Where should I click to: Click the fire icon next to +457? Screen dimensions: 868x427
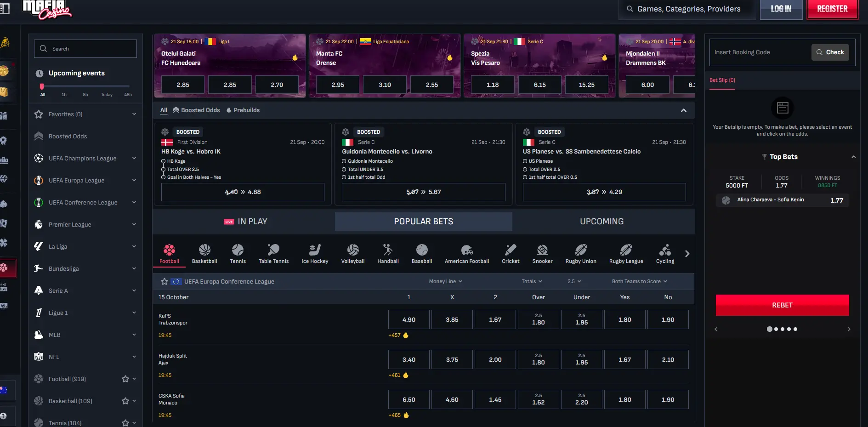click(x=406, y=335)
